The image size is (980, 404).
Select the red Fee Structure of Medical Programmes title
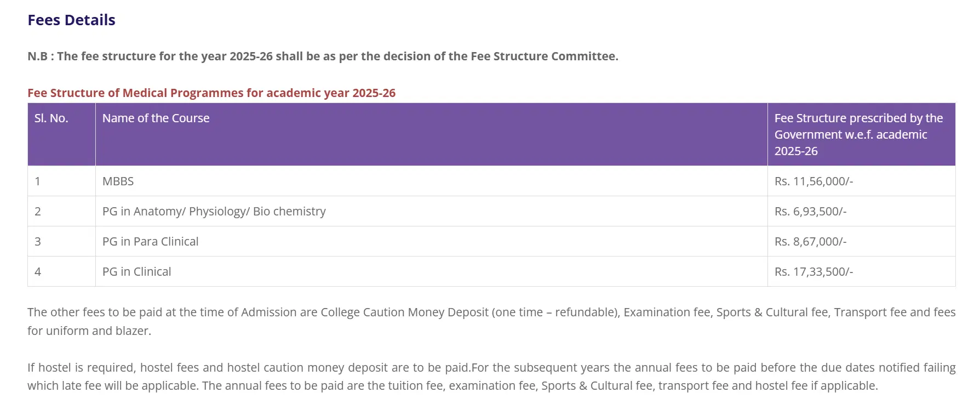pos(211,93)
